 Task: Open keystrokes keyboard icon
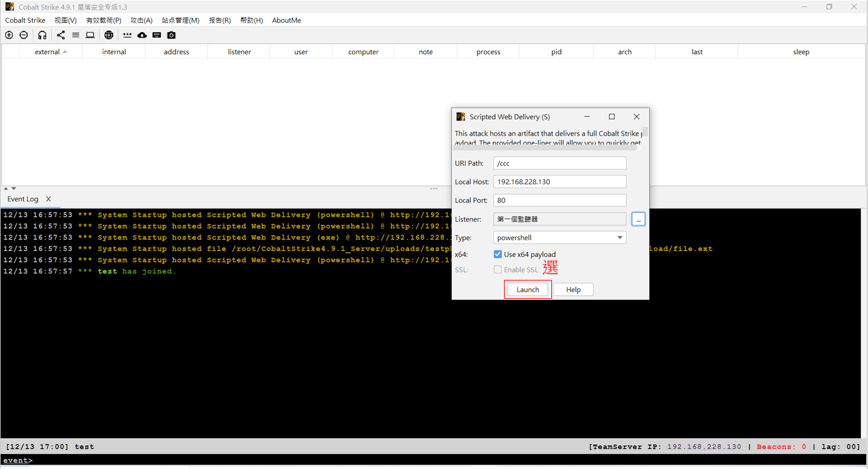pyautogui.click(x=156, y=35)
